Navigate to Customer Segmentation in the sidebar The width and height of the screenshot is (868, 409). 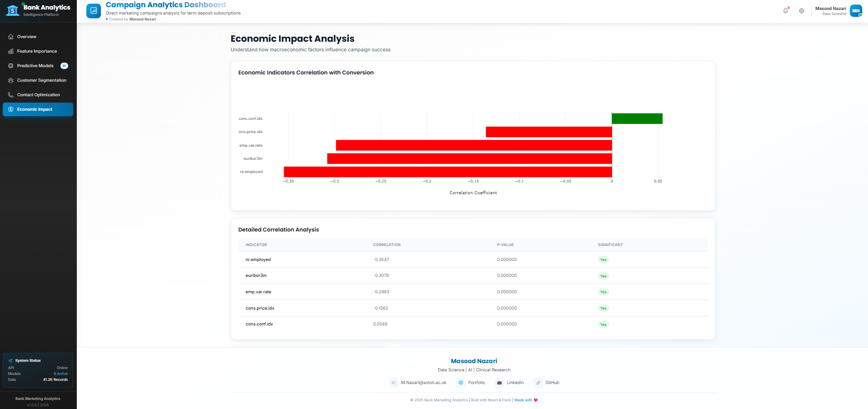[x=41, y=80]
